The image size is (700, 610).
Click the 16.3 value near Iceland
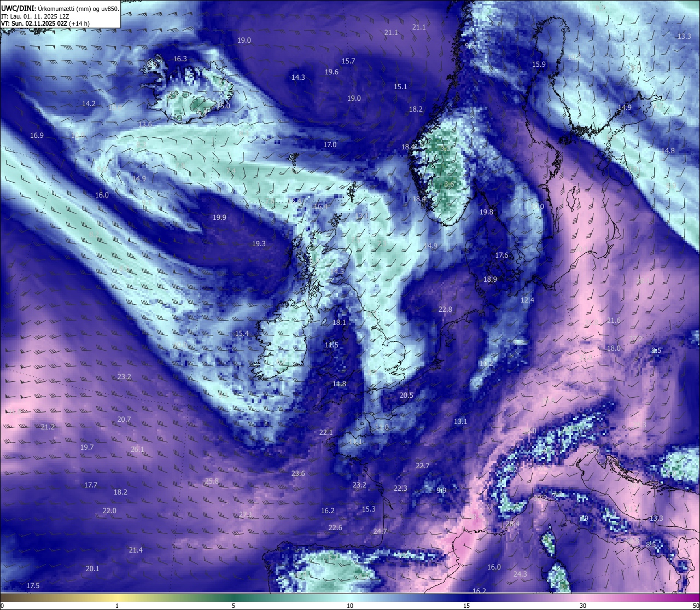(x=180, y=59)
